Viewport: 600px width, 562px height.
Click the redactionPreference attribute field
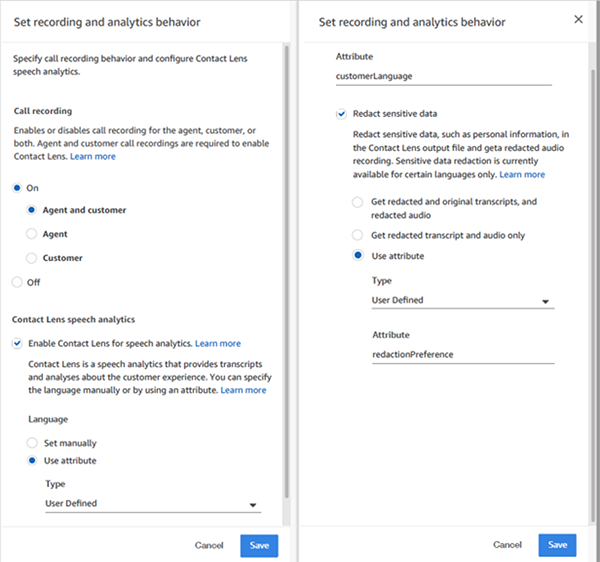463,355
